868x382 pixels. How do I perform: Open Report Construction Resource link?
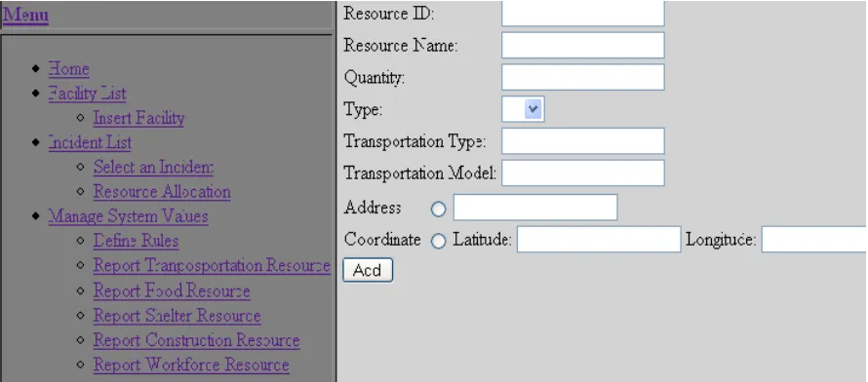coord(196,340)
